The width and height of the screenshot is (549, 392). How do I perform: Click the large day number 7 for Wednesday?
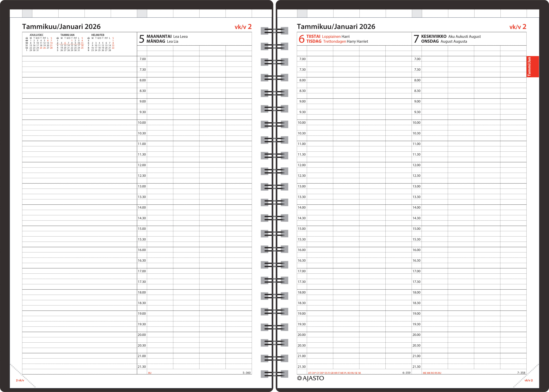[x=416, y=39]
